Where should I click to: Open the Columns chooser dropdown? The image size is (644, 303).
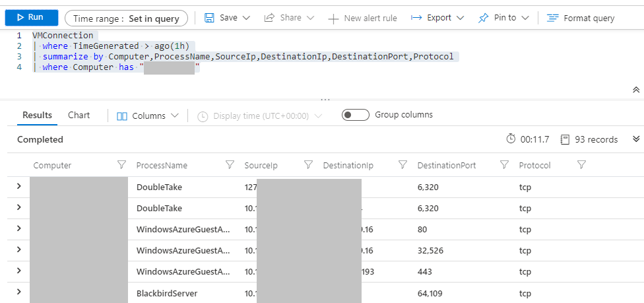click(148, 116)
